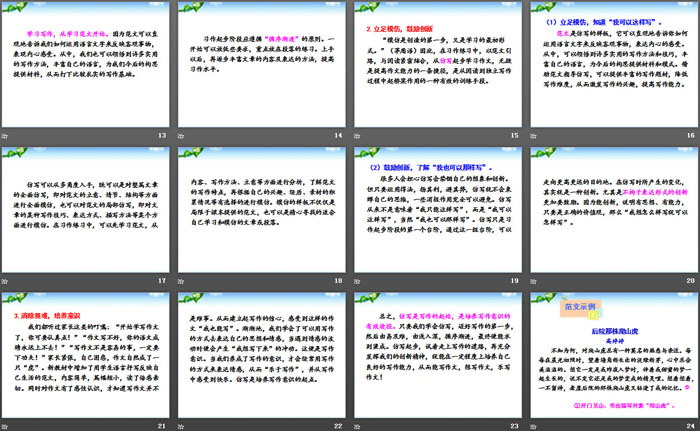Preview animation star beneath slide 15
This screenshot has width=700, height=431.
tap(359, 135)
